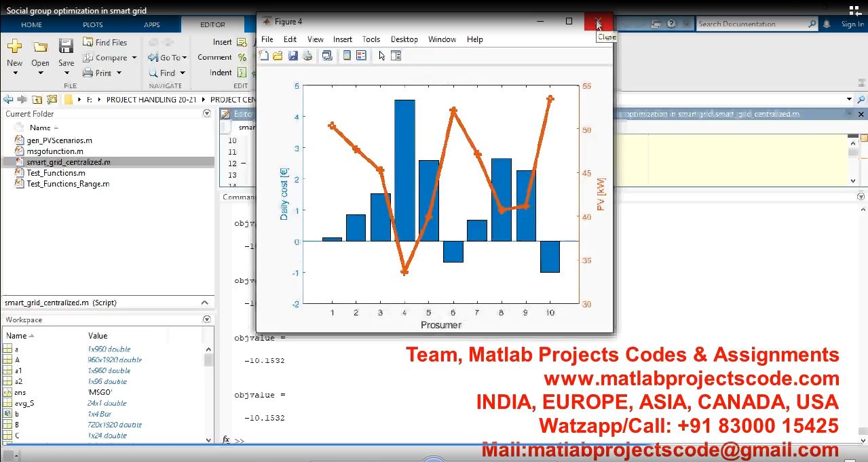Click the Insert Colorbar icon
868x462 pixels.
point(347,56)
